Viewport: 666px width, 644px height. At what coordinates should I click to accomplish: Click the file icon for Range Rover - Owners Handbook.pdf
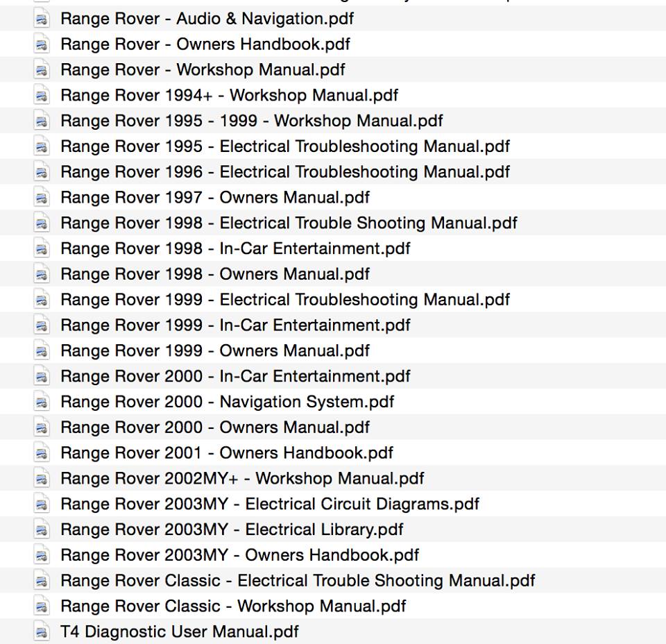[42, 44]
